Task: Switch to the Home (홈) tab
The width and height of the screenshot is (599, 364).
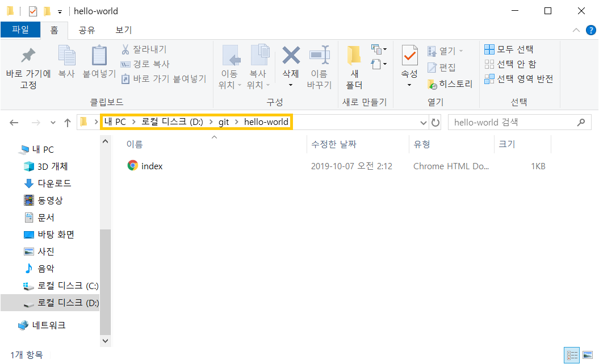Action: (55, 30)
